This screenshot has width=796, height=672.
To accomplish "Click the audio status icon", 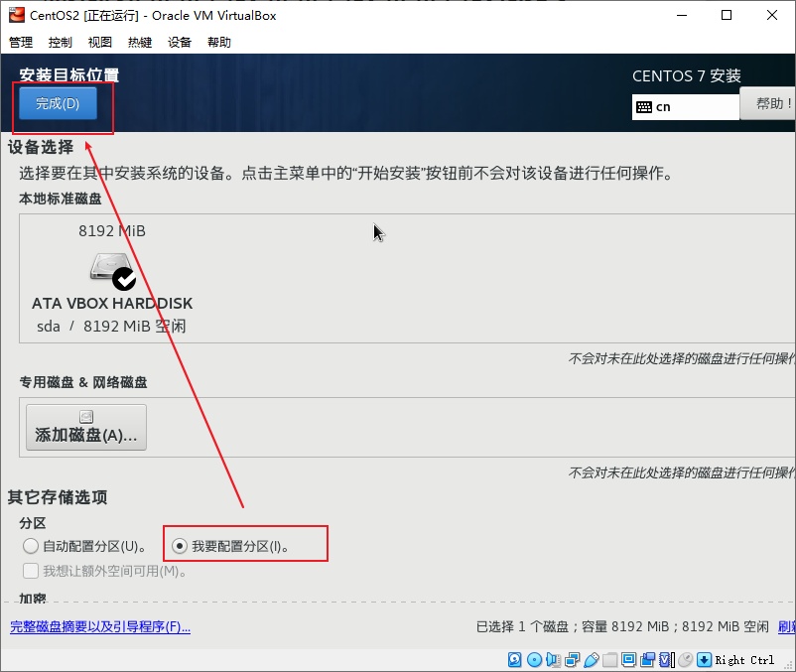I will click(553, 660).
